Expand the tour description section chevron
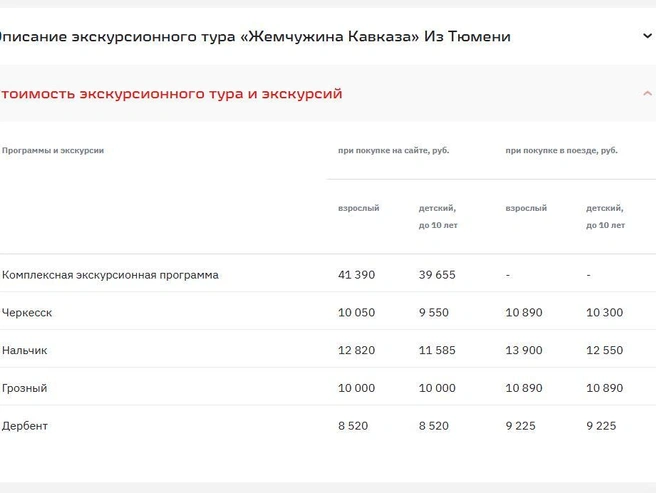 647,36
